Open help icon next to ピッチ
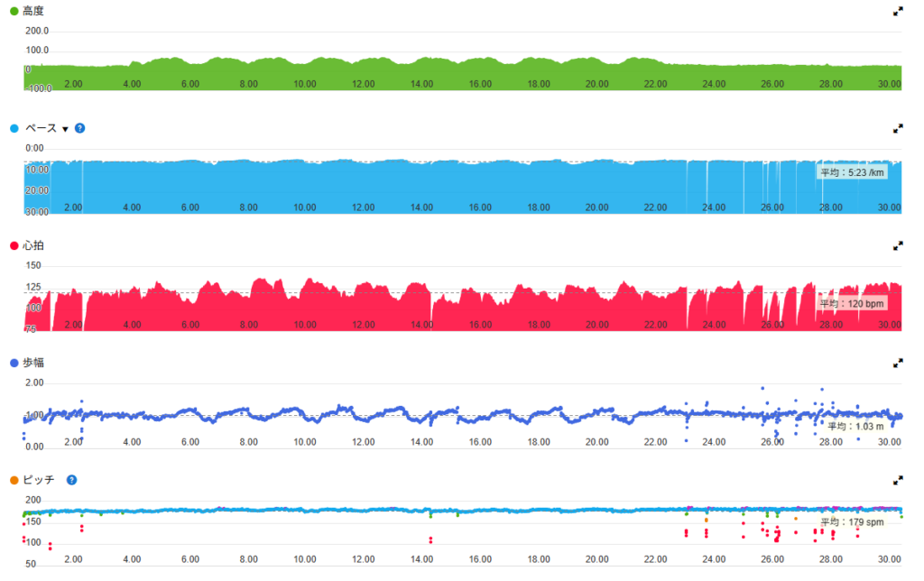The height and width of the screenshot is (581, 924). (x=71, y=480)
